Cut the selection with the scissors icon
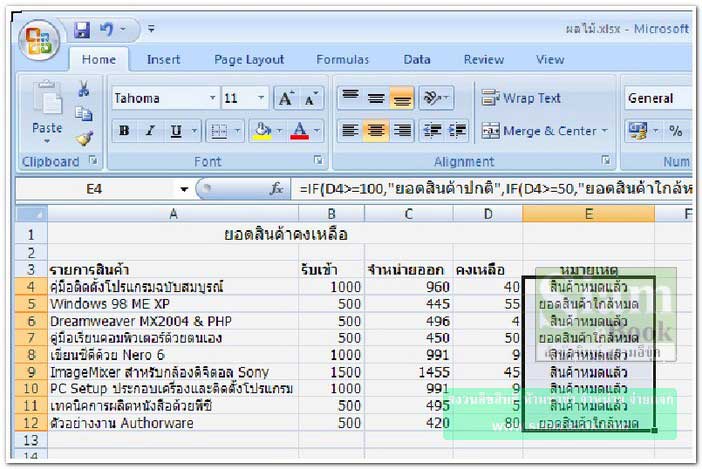Screen dimensions: 702x469 83,89
